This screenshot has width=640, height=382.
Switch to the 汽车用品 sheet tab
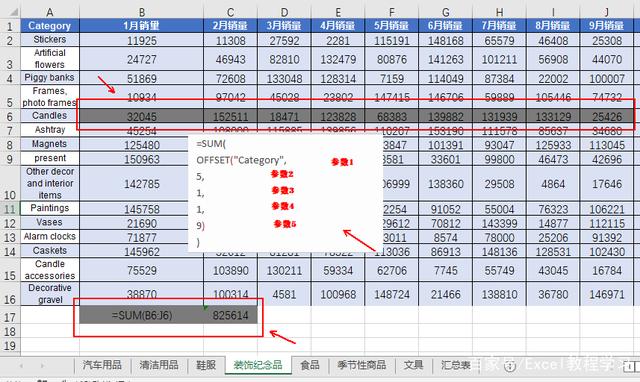pos(102,364)
